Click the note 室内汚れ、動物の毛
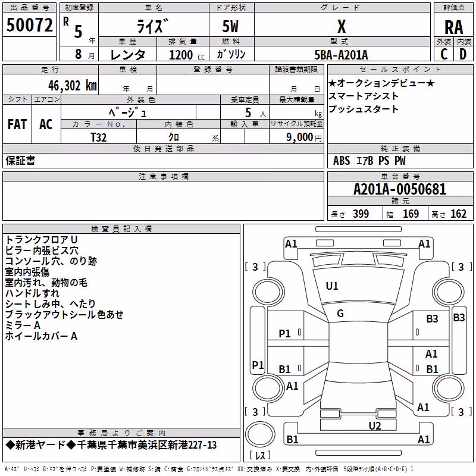 click(x=46, y=283)
